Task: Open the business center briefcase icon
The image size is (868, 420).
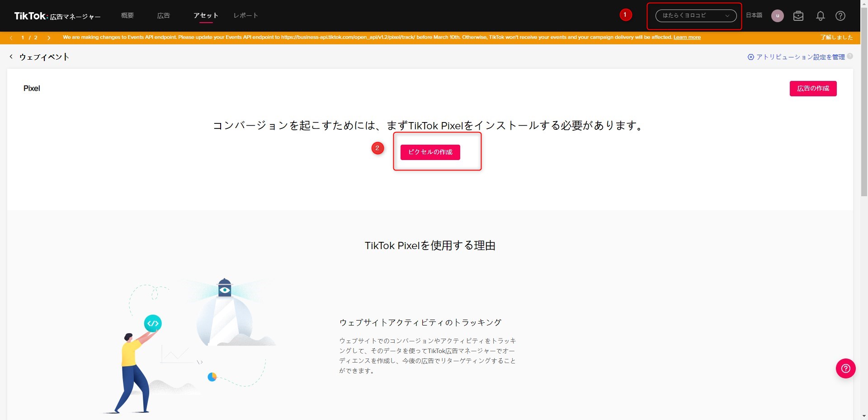Action: tap(798, 16)
